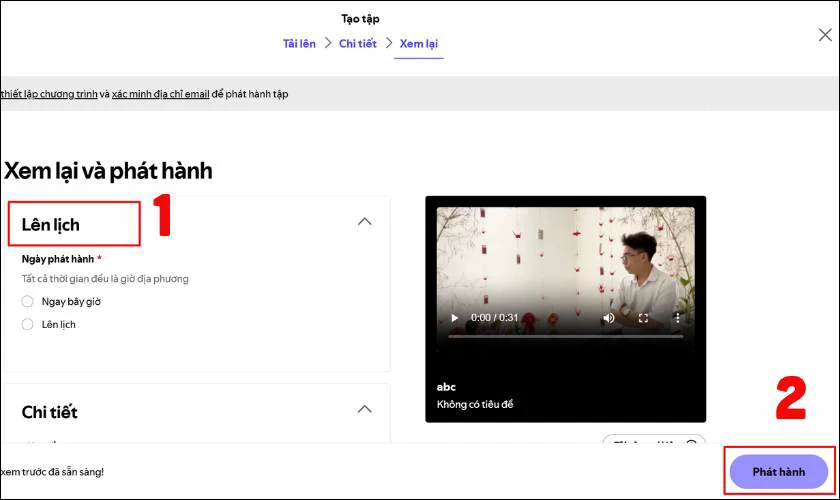The height and width of the screenshot is (500, 840).
Task: Open the xác minh địa chỉ email link
Action: pyautogui.click(x=160, y=94)
